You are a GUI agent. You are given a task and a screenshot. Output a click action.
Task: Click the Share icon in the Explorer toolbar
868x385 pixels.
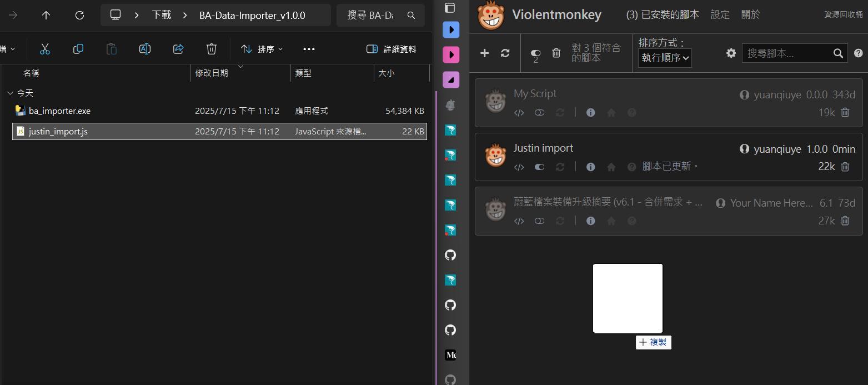[x=178, y=49]
